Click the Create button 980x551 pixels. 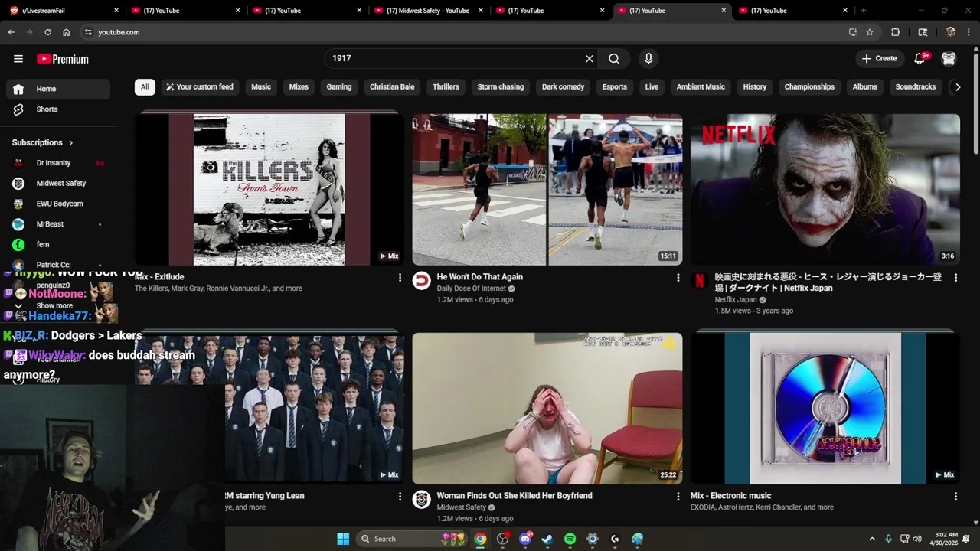tap(879, 58)
